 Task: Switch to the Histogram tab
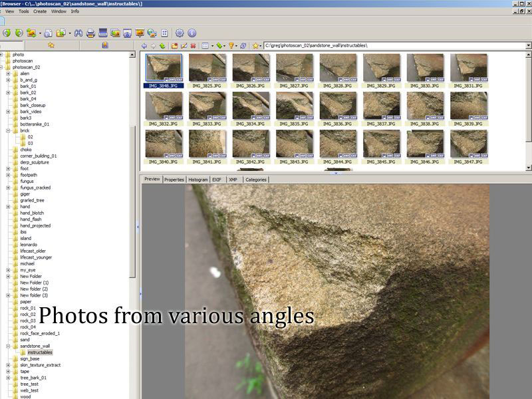(x=198, y=180)
